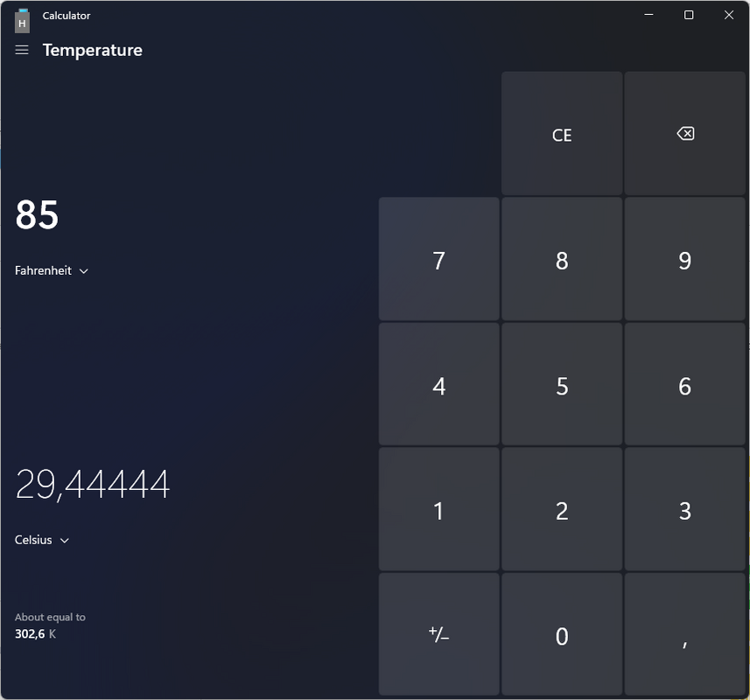Click the Calculator app icon in the title bar
This screenshot has height=700, width=750.
click(x=22, y=22)
